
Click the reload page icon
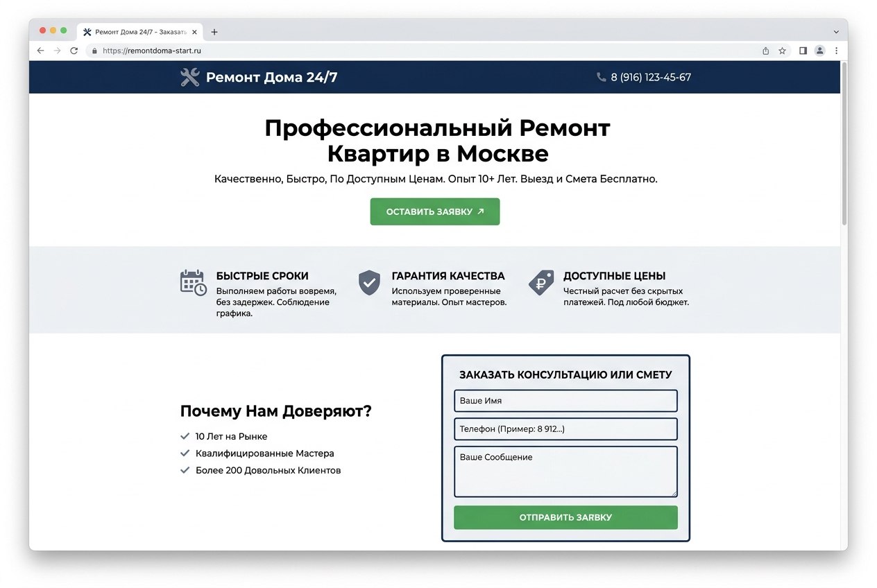[74, 50]
